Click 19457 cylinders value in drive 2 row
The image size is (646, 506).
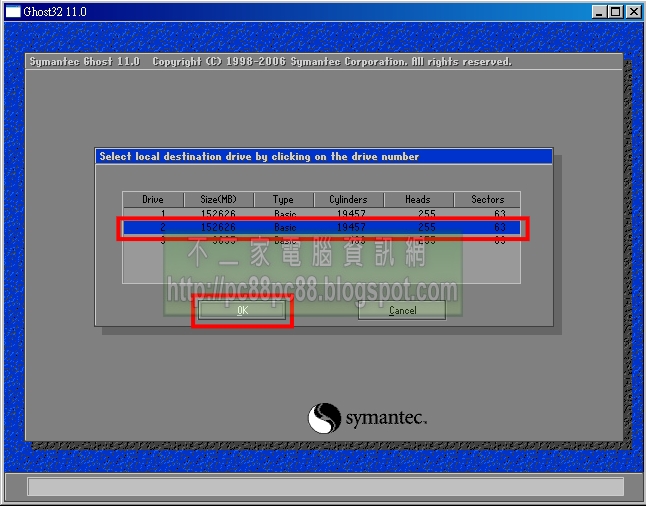[351, 227]
